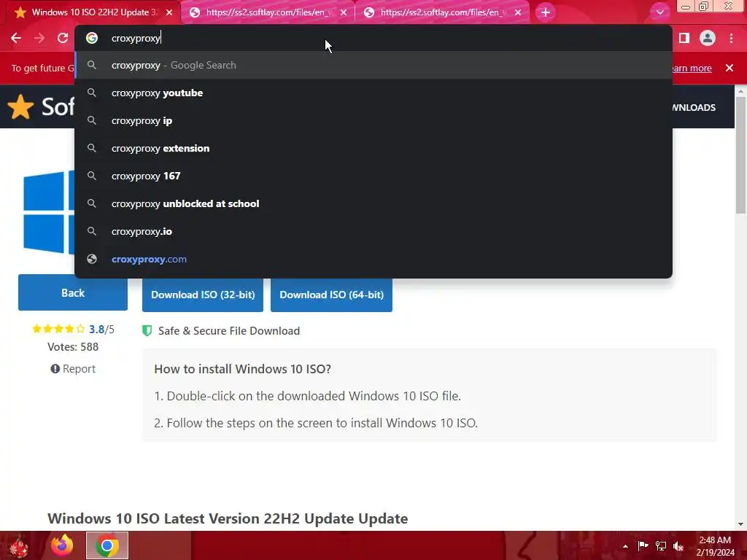Click the network tray icon

[x=661, y=546]
